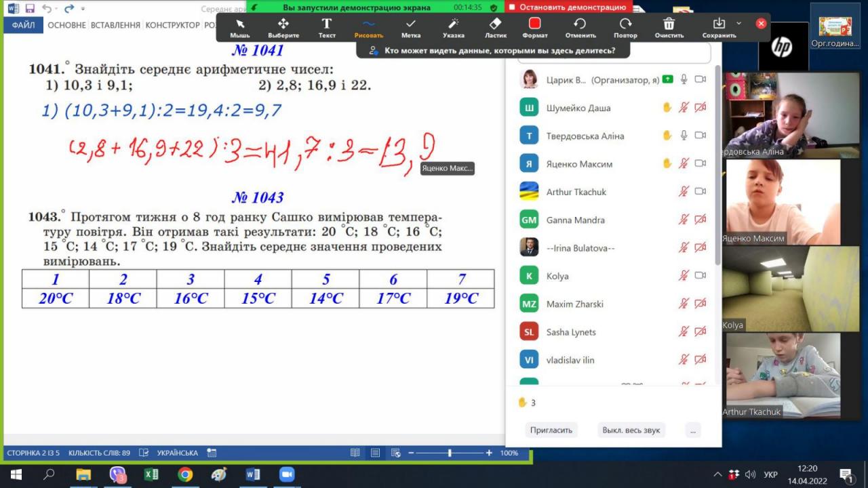Open the УКР keyboard language selector
This screenshot has height=488, width=868.
(770, 474)
